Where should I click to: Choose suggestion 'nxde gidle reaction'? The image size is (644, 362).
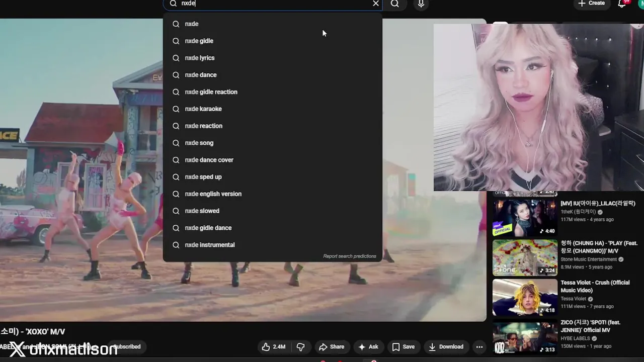pyautogui.click(x=272, y=92)
